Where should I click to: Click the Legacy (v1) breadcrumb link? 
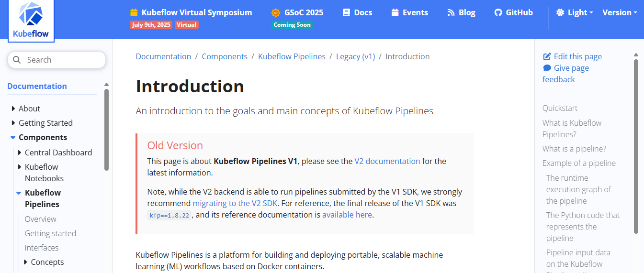(x=355, y=56)
